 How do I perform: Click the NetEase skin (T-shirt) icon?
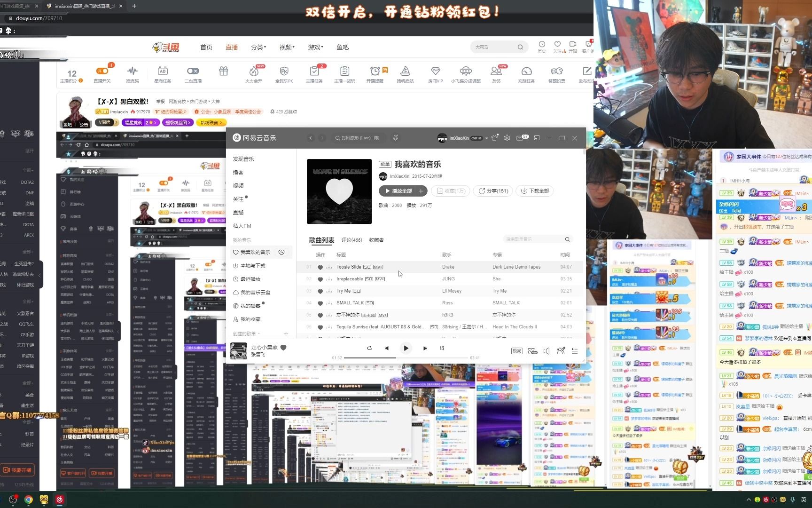tap(494, 138)
